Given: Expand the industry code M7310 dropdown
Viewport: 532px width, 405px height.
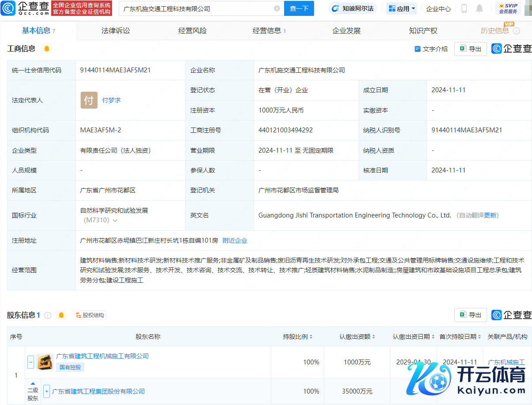Looking at the screenshot, I should coord(115,220).
